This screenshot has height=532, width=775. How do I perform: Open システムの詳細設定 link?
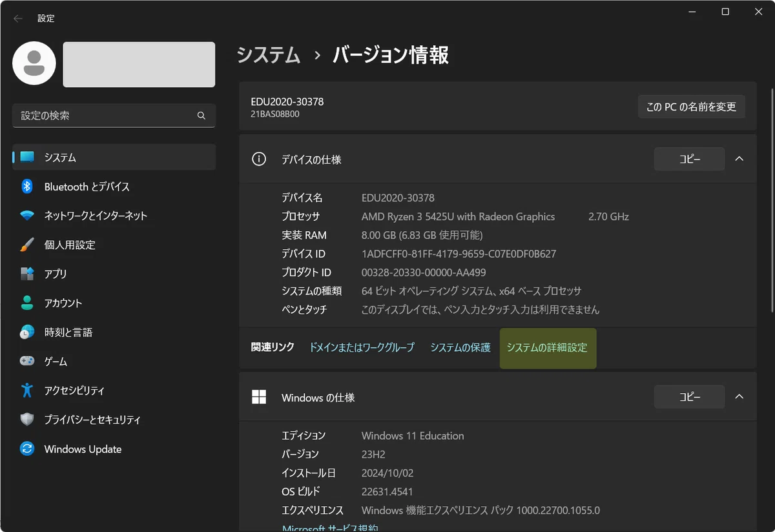547,347
